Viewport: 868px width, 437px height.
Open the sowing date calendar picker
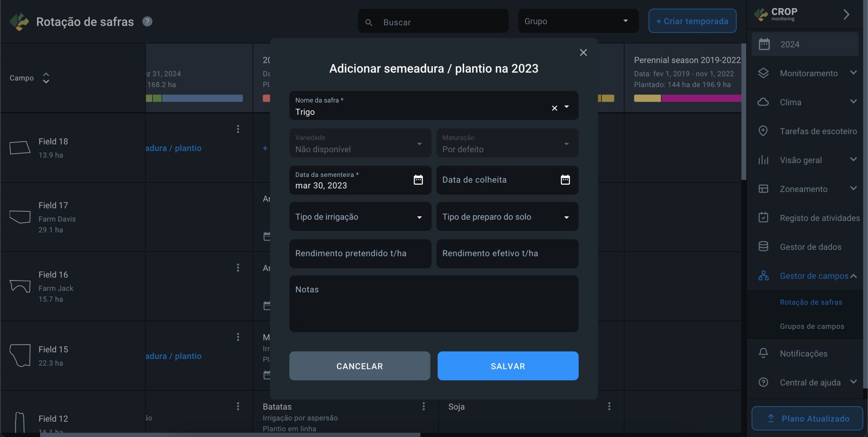[x=418, y=180]
